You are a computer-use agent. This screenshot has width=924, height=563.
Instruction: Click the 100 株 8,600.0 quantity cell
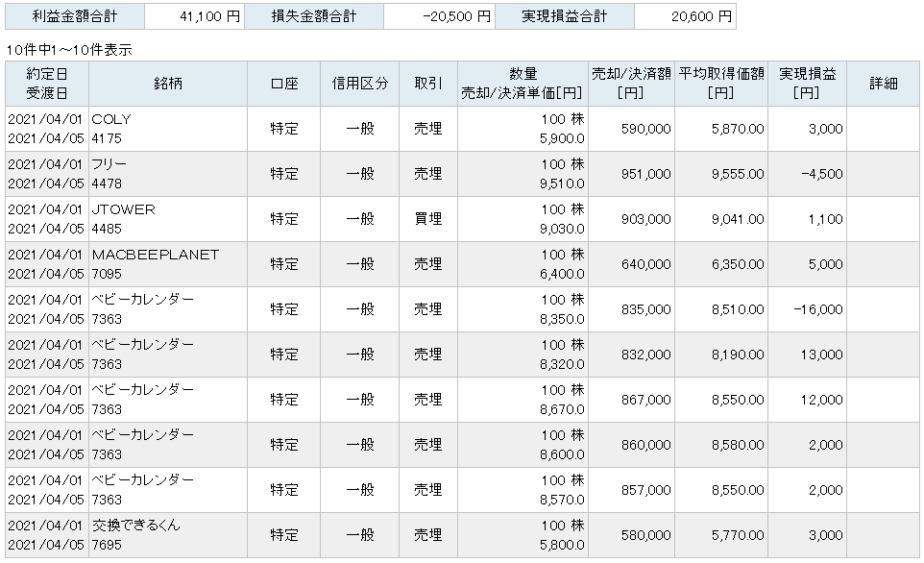click(523, 445)
